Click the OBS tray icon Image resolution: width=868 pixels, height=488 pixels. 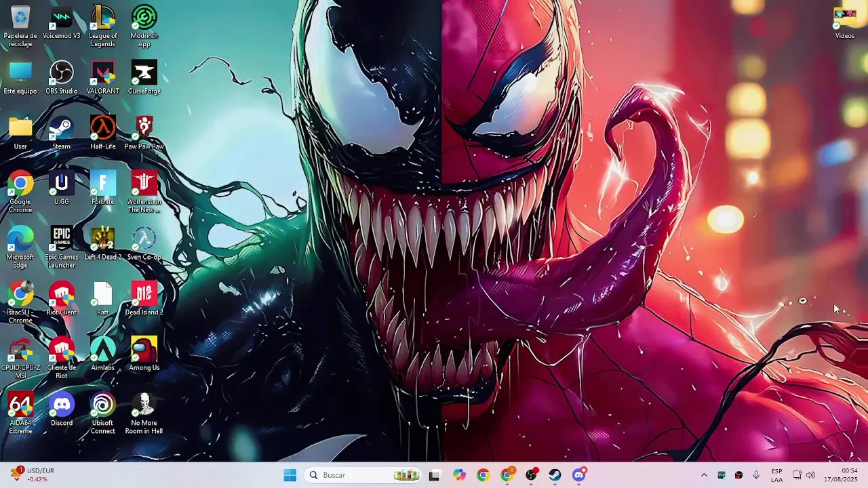point(738,475)
